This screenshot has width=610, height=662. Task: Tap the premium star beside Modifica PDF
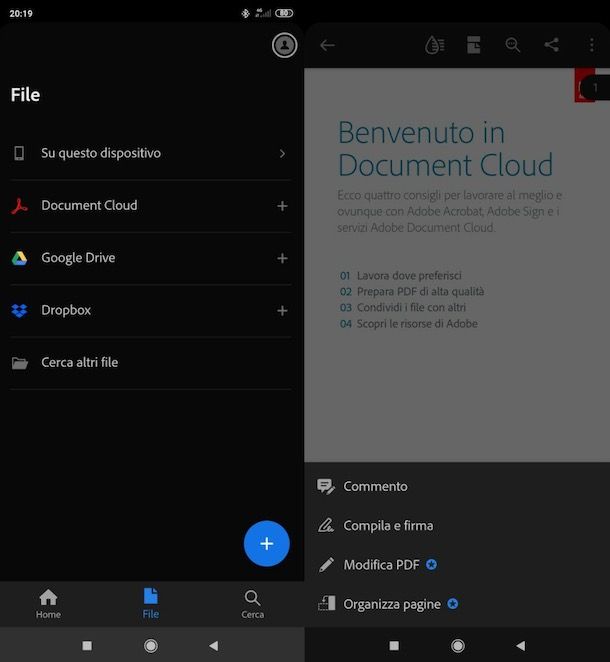431,564
